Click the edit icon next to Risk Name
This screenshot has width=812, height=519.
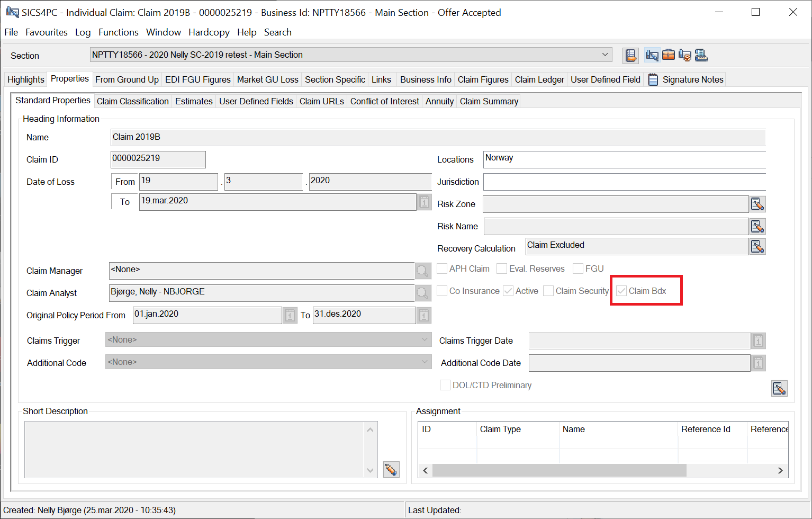(757, 227)
